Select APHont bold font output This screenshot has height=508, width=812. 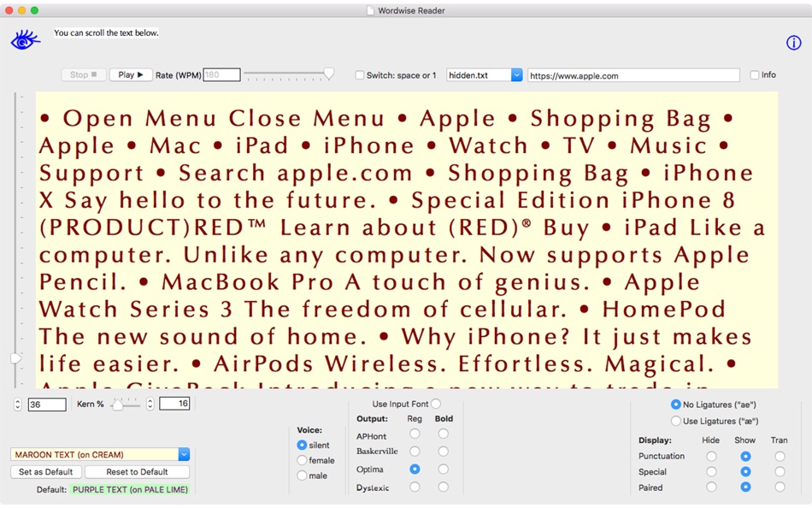[444, 434]
